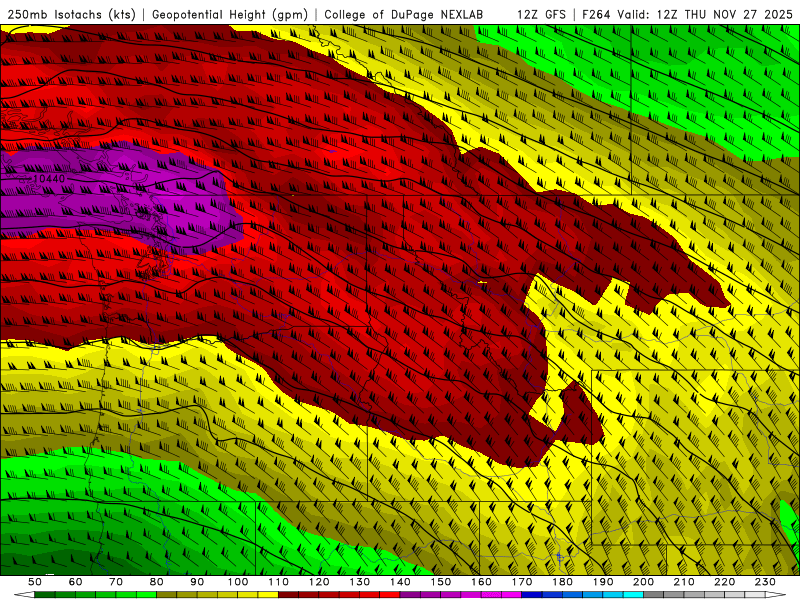Click the '160' label on the color scale
Screen dimensions: 800x600
pos(481,582)
